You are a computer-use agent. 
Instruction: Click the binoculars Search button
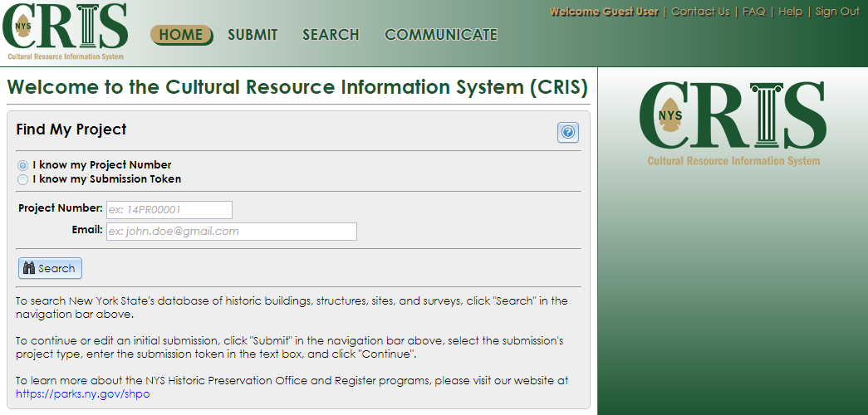click(x=50, y=268)
